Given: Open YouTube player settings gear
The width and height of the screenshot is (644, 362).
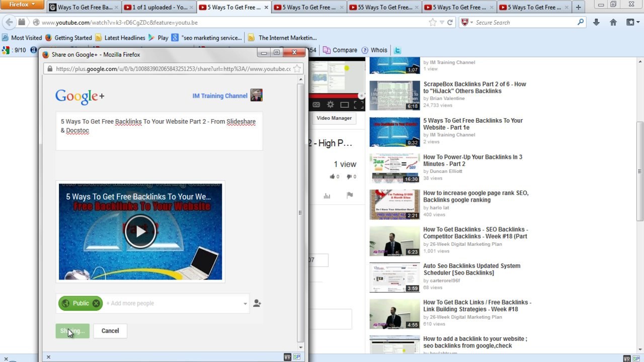Looking at the screenshot, I should click(x=330, y=105).
